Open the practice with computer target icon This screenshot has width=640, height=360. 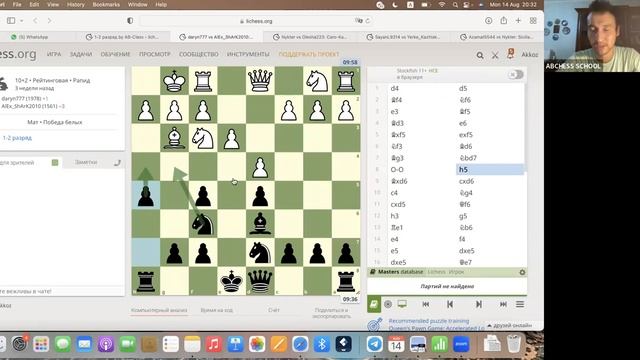click(388, 304)
